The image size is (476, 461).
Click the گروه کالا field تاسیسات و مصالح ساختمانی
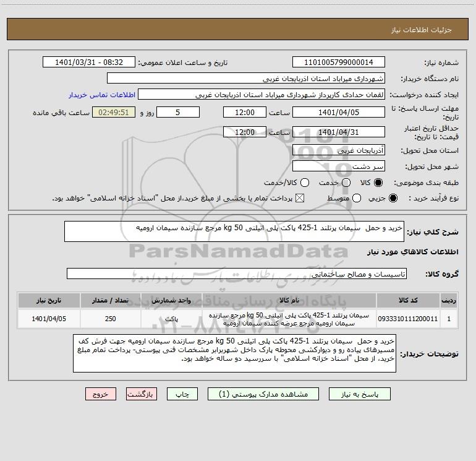coord(237,274)
